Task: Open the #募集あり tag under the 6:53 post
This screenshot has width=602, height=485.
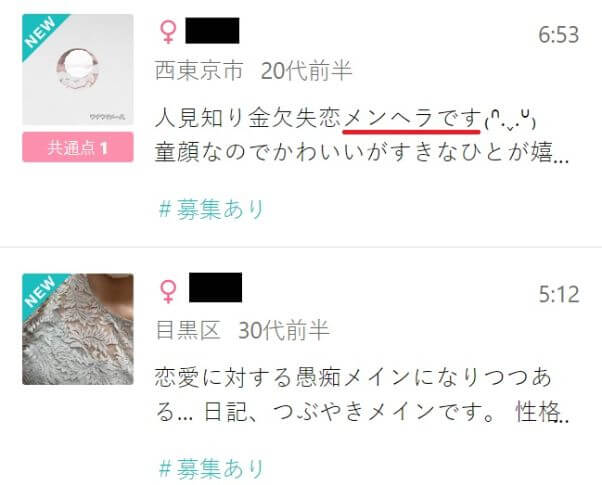Action: tap(212, 209)
